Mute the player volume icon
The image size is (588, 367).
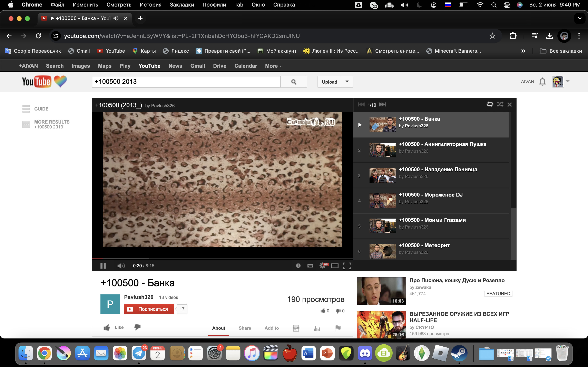[x=121, y=266]
